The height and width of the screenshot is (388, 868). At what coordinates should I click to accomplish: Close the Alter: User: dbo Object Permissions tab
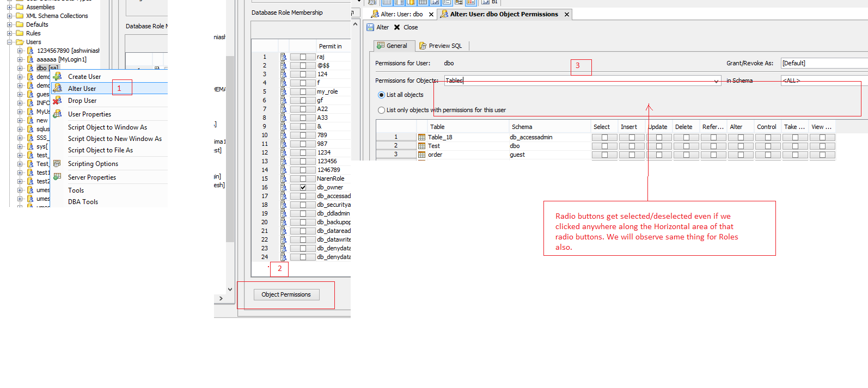coord(567,14)
